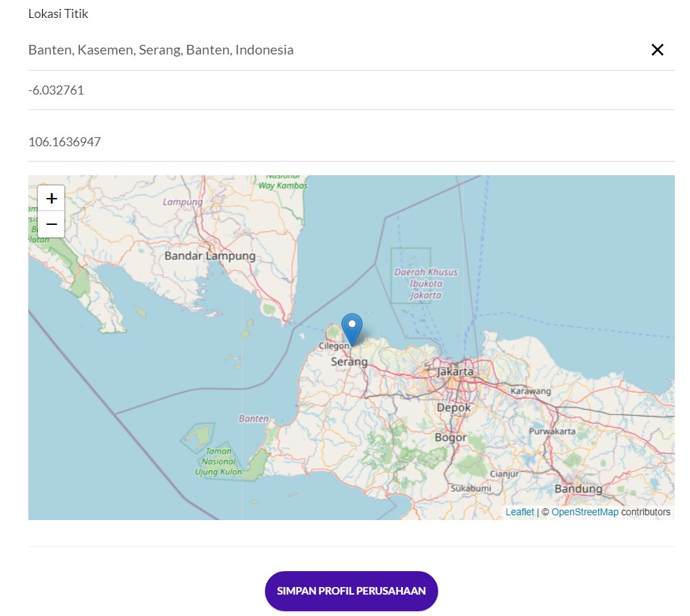Screen dimensions: 690x616
Task: Click Bandung city label on map
Action: tap(578, 489)
